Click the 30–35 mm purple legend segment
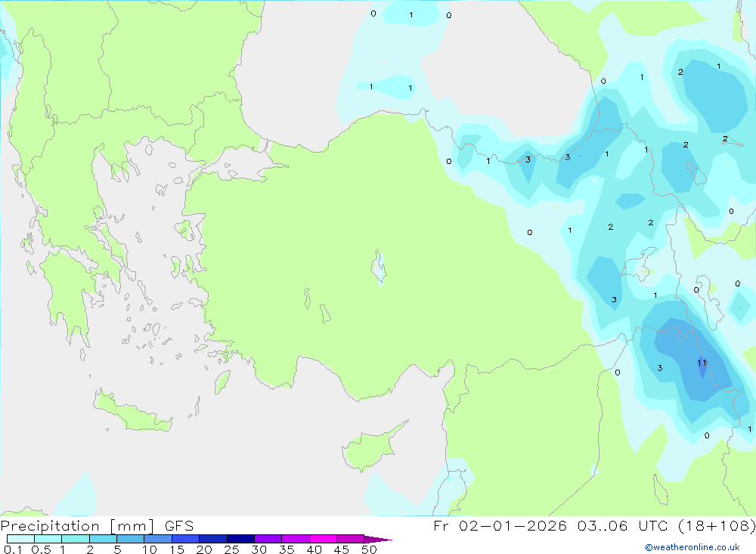This screenshot has width=756, height=554. [268, 539]
